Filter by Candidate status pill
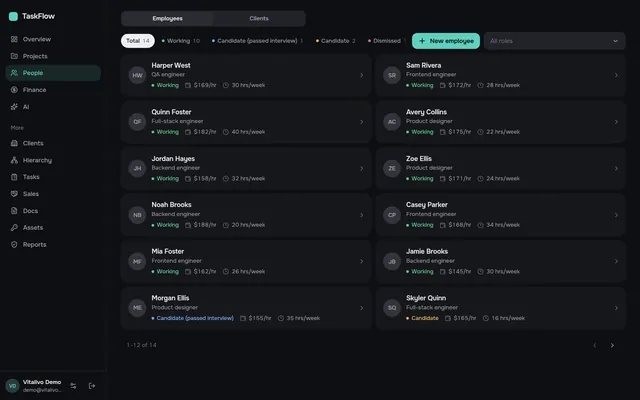The image size is (640, 400). point(336,41)
